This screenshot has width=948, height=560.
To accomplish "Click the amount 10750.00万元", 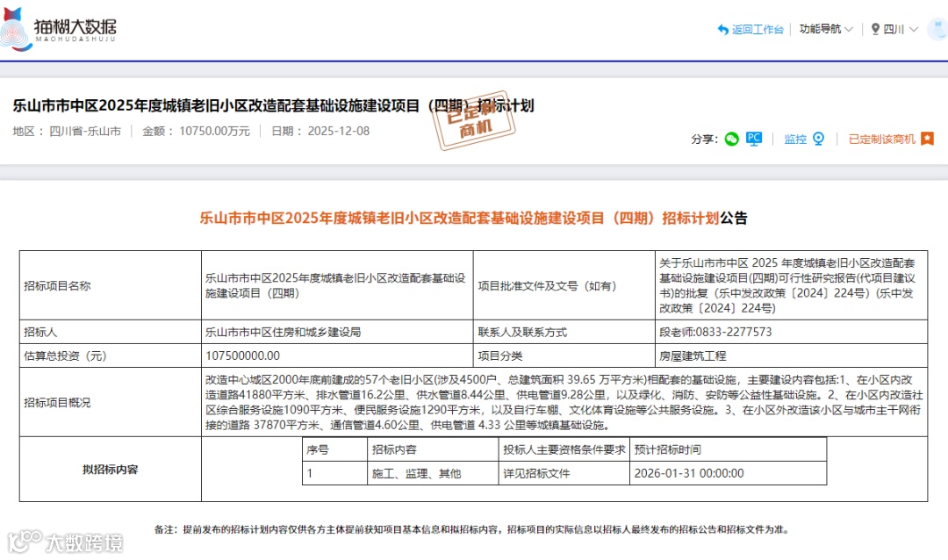I will click(x=214, y=132).
